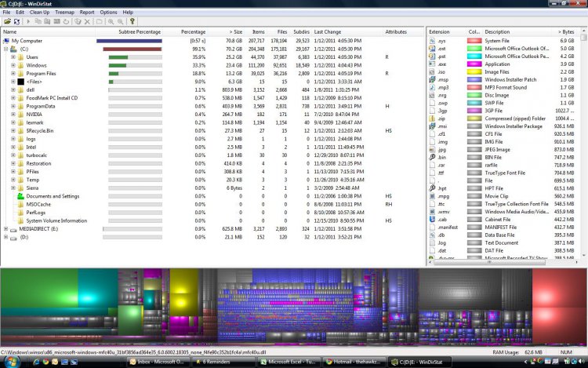The width and height of the screenshot is (588, 368).
Task: Open the Clean Up menu
Action: (39, 13)
